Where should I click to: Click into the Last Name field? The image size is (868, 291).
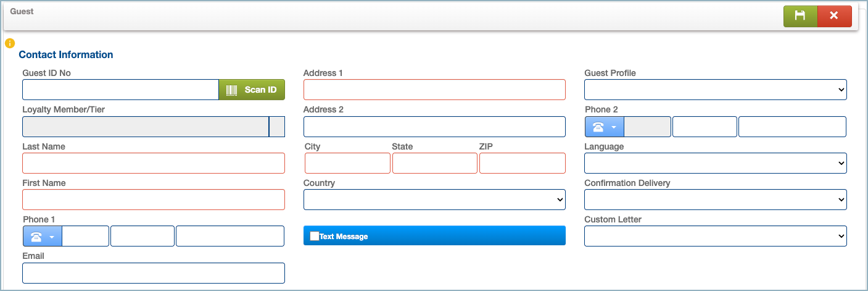click(x=154, y=163)
